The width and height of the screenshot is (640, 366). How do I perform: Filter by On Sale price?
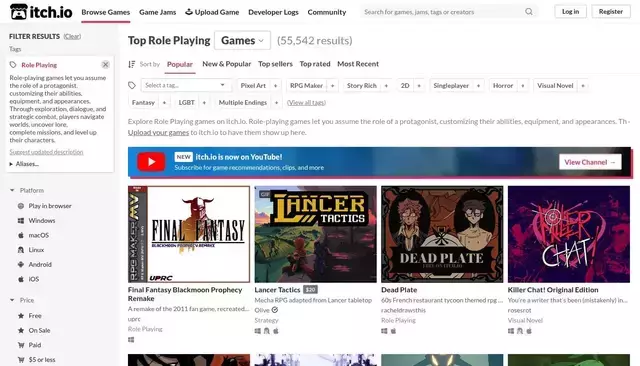pyautogui.click(x=39, y=330)
